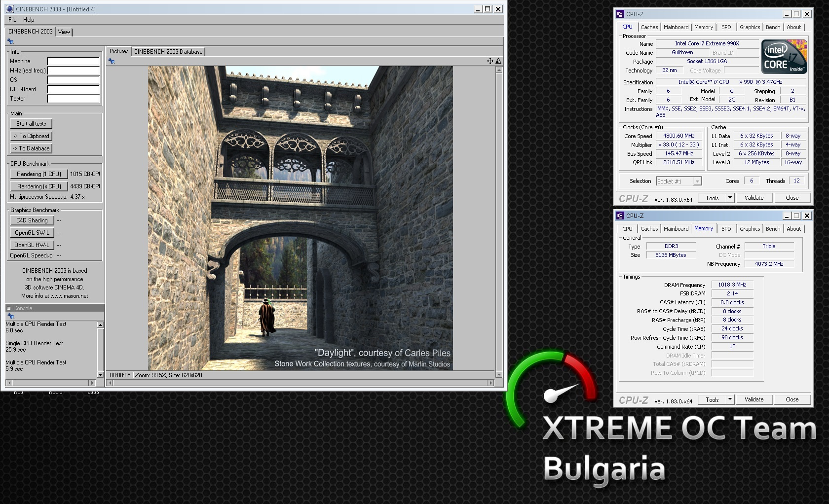Image resolution: width=829 pixels, height=504 pixels.
Task: Click the triangle icon next to crosshair
Action: [x=498, y=61]
